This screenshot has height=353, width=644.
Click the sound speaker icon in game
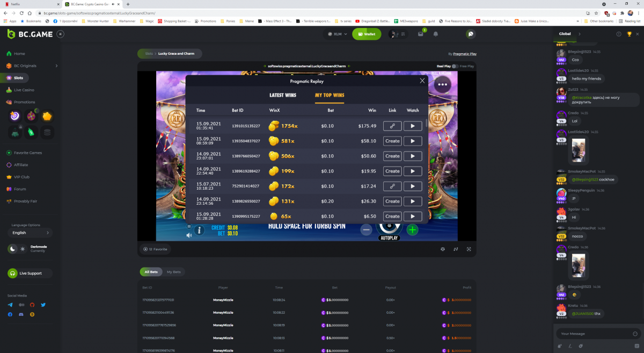[x=188, y=235]
